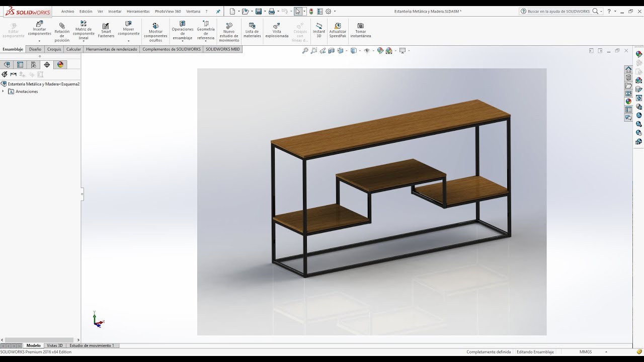Open File Explorer folder in task pane

pos(628,86)
